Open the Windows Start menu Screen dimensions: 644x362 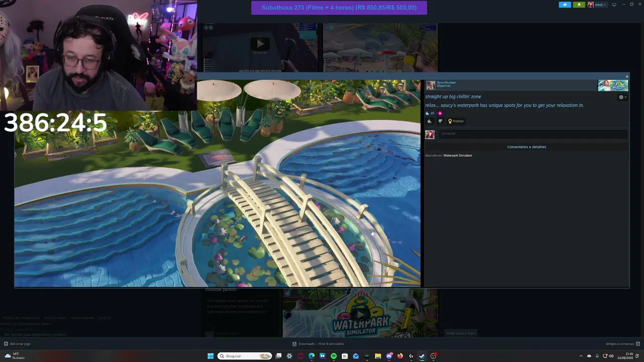[x=210, y=356]
